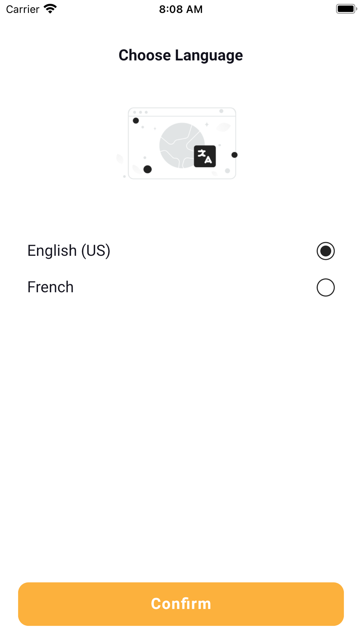Tap the English (US) language label
362x644 pixels.
click(69, 251)
